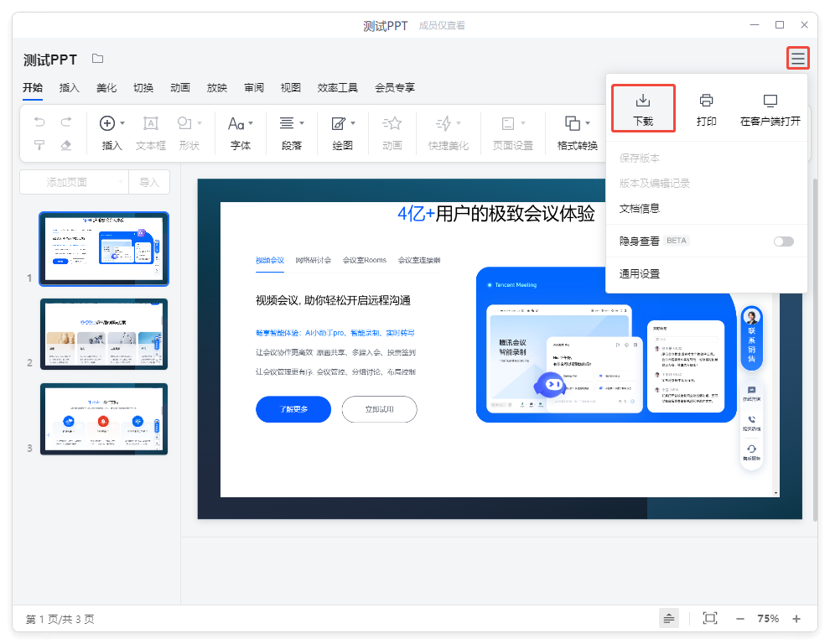Click the eraser clear-format icon
The width and height of the screenshot is (830, 644).
coord(66,145)
